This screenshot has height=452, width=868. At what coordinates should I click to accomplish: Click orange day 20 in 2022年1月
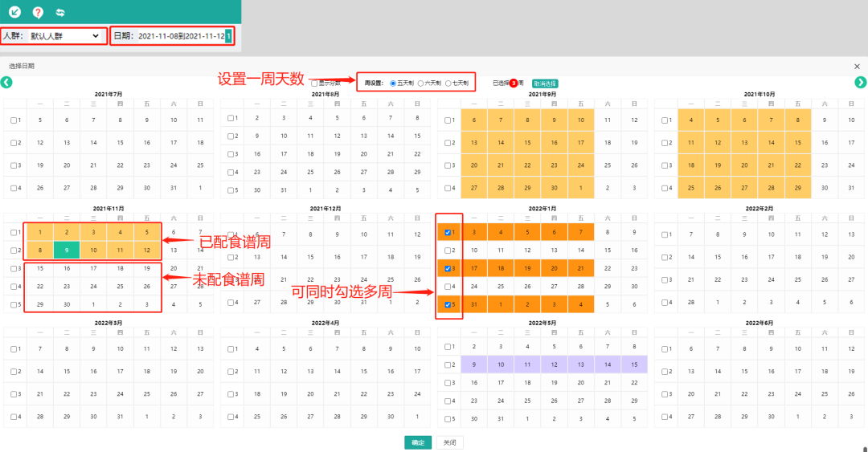tap(554, 268)
